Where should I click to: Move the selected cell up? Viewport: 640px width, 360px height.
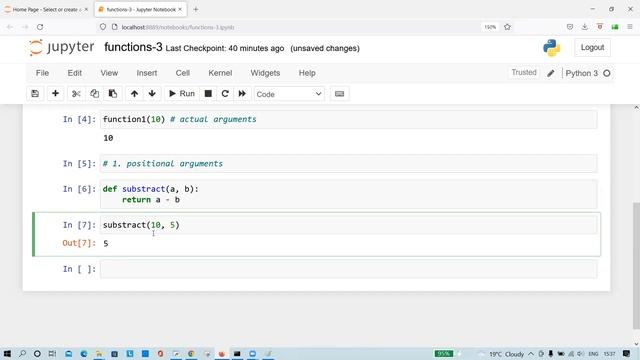coord(134,94)
